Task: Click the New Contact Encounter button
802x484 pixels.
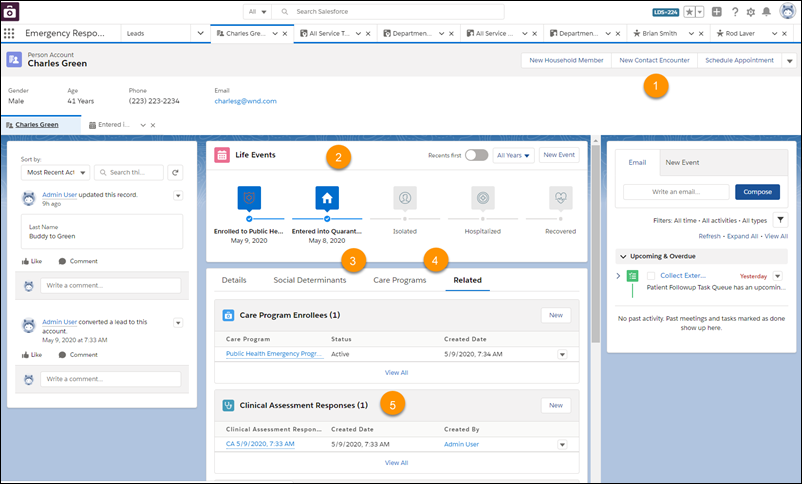Action: 654,60
